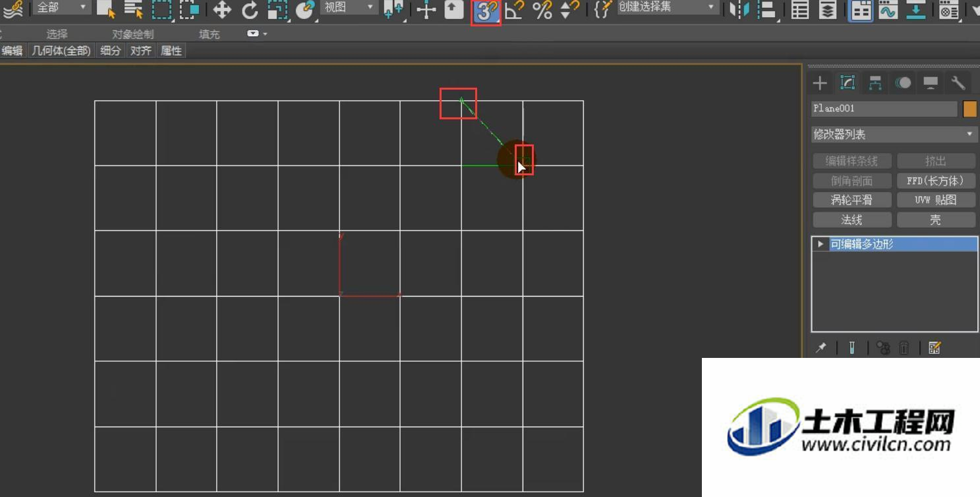Open the 属性 ribbon panel
The height and width of the screenshot is (497, 980).
tap(171, 51)
